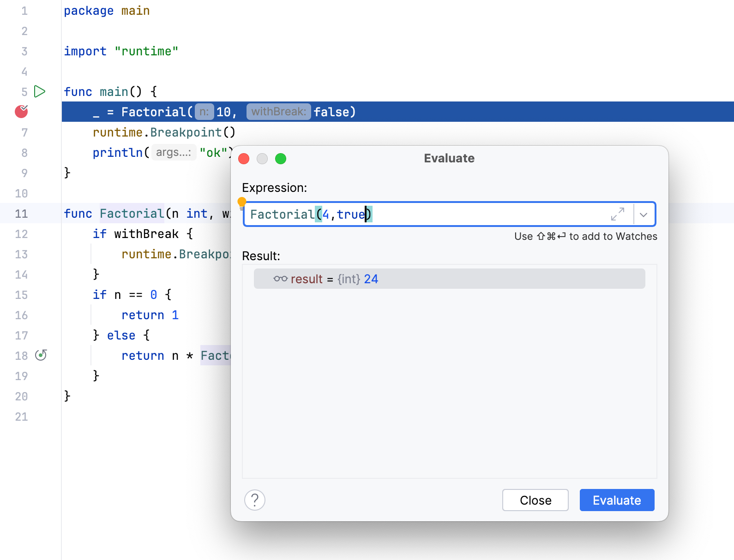Click runtime.Breakpoint() call on line 7
The width and height of the screenshot is (734, 560).
(x=164, y=132)
